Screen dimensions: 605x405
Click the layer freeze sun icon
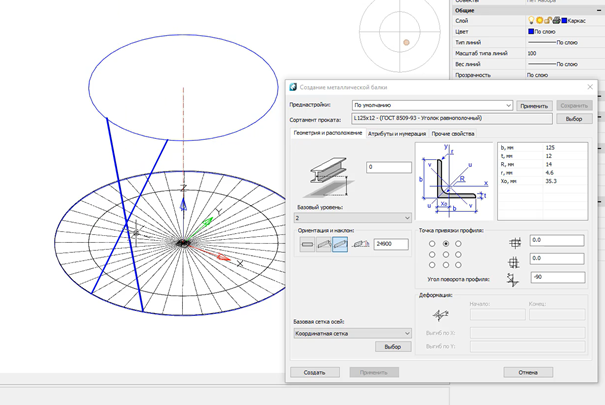(539, 20)
